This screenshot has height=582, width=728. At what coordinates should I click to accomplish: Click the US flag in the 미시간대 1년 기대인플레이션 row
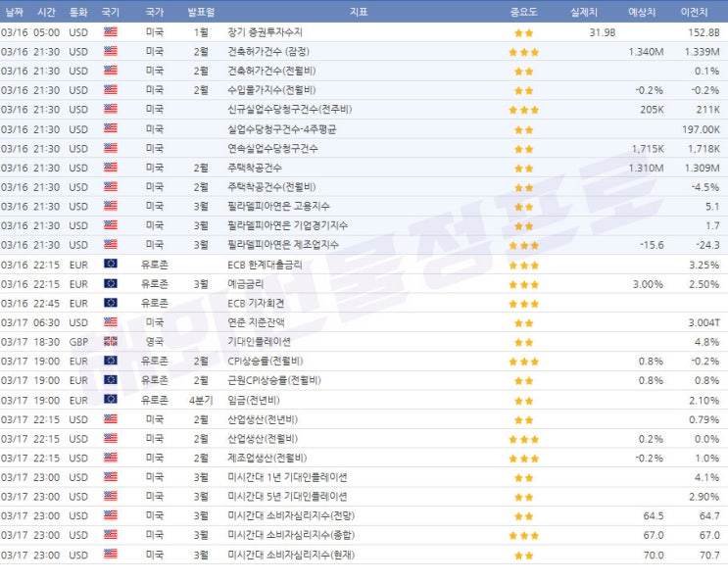111,477
